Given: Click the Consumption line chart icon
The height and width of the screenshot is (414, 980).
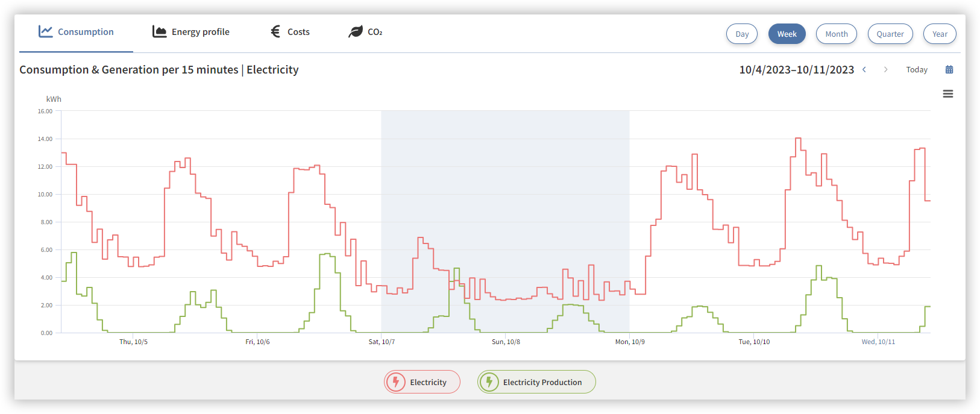Looking at the screenshot, I should point(46,31).
